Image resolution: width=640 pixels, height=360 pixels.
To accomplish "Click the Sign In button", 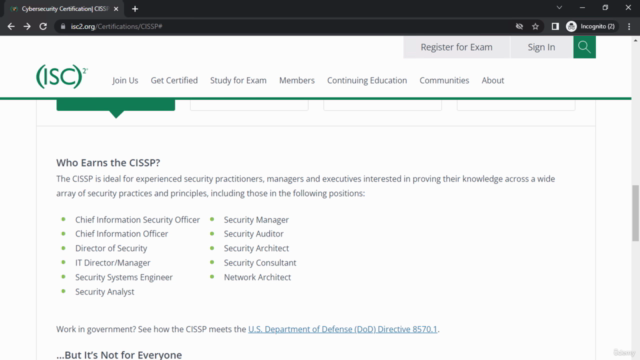I will [x=541, y=47].
